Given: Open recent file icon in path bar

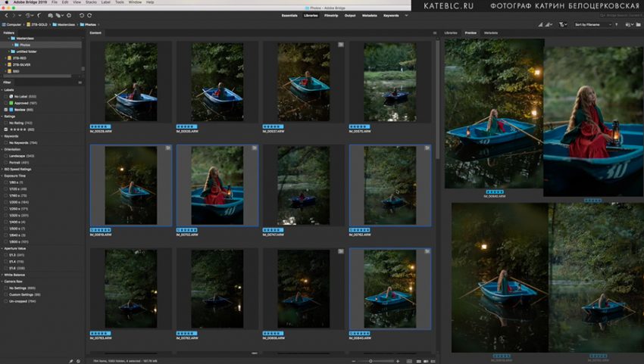Looking at the screenshot, I should click(629, 25).
